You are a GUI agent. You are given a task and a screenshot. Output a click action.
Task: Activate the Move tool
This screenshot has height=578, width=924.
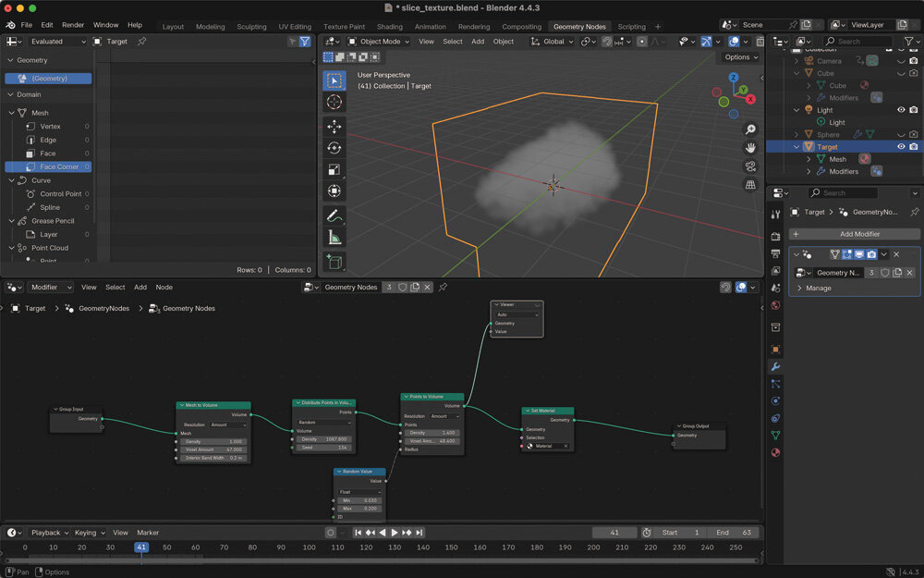coord(334,127)
